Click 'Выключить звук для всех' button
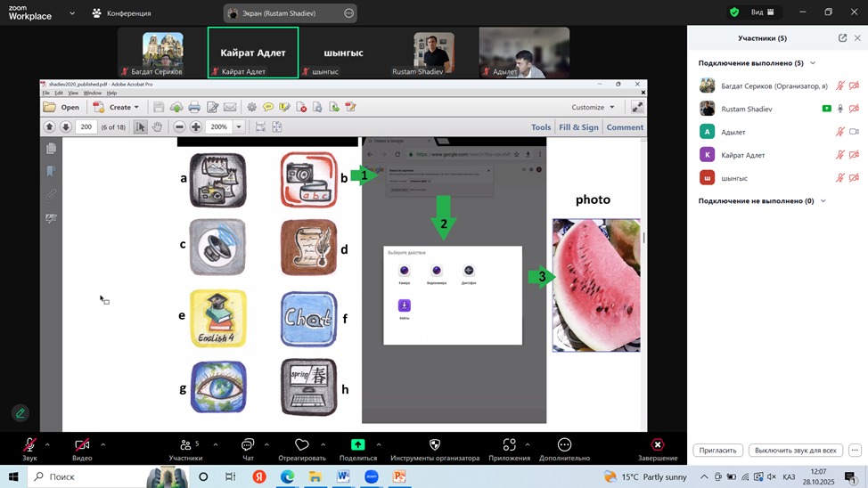Screen dimensions: 868x488 click(795, 451)
